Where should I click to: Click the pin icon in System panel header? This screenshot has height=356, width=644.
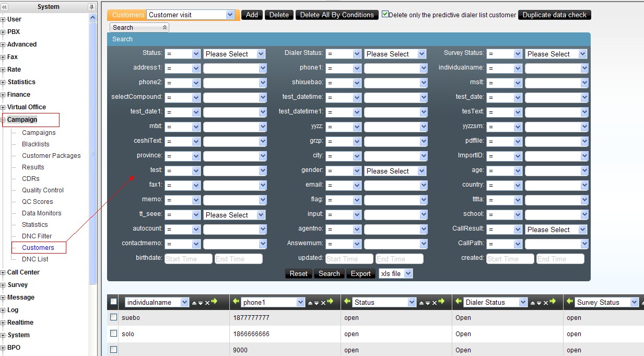coord(92,7)
